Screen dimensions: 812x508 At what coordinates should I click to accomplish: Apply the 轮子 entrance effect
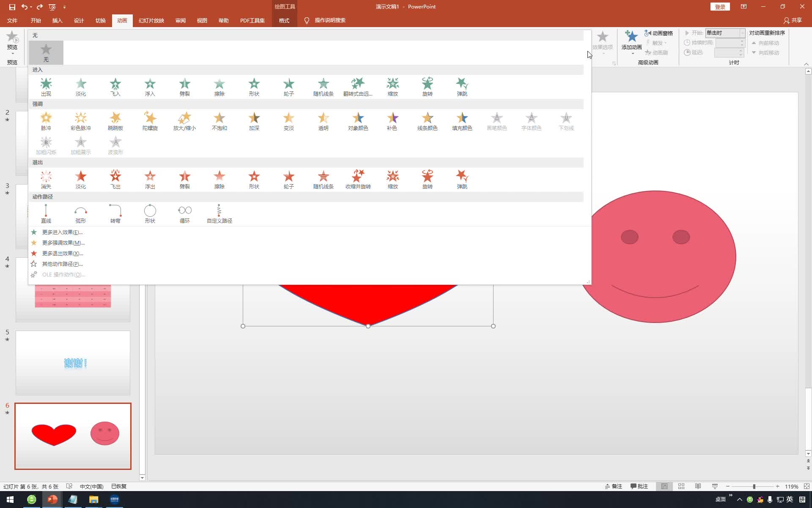[x=289, y=87]
